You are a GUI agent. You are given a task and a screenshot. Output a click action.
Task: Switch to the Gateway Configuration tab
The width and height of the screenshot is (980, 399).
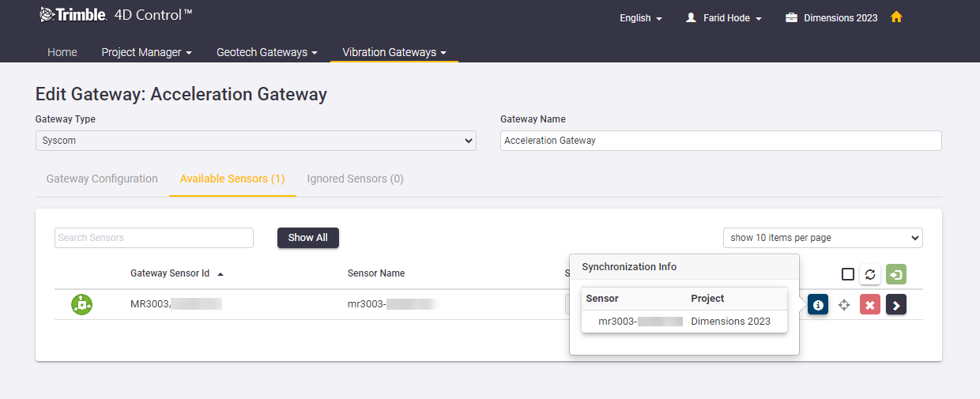tap(102, 179)
